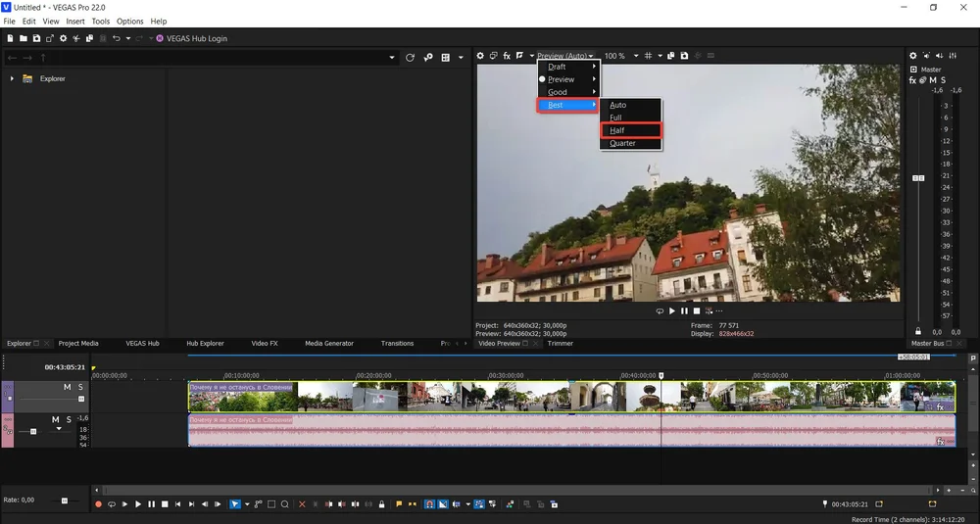Click the Master FX icon in Master Bus
This screenshot has width=980, height=524.
tap(912, 80)
